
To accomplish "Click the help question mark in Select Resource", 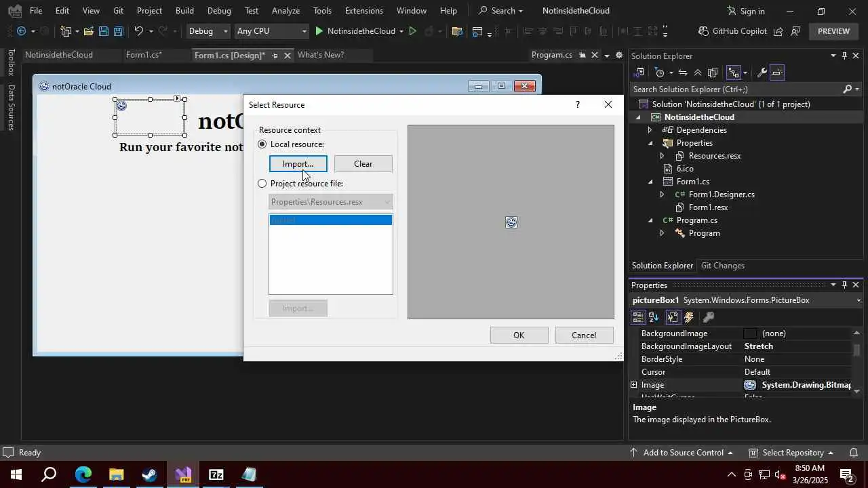I will [x=577, y=104].
